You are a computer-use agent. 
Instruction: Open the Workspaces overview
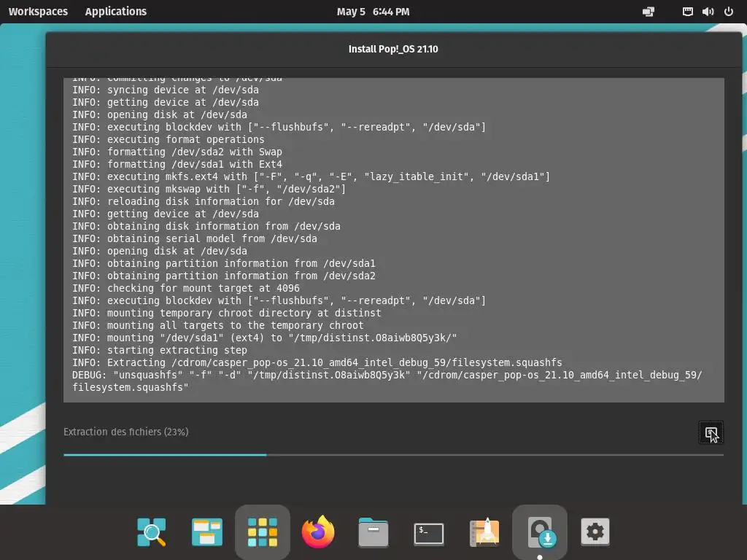38,12
